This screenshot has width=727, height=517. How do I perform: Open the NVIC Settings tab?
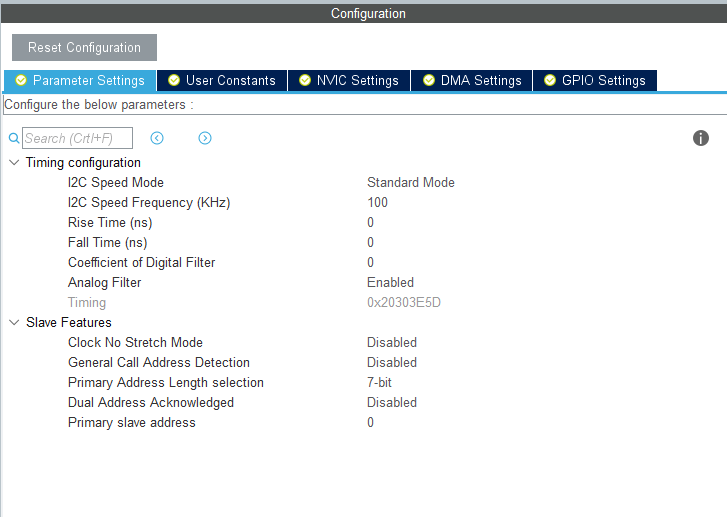click(x=349, y=81)
